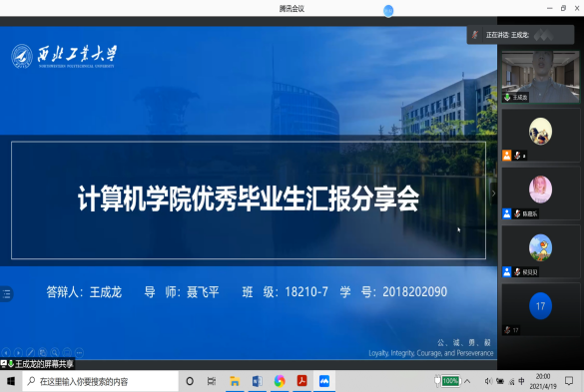Viewport: 584px width, 392px height.
Task: Open the zoom magnifier in slideshow controls
Action: (55, 352)
